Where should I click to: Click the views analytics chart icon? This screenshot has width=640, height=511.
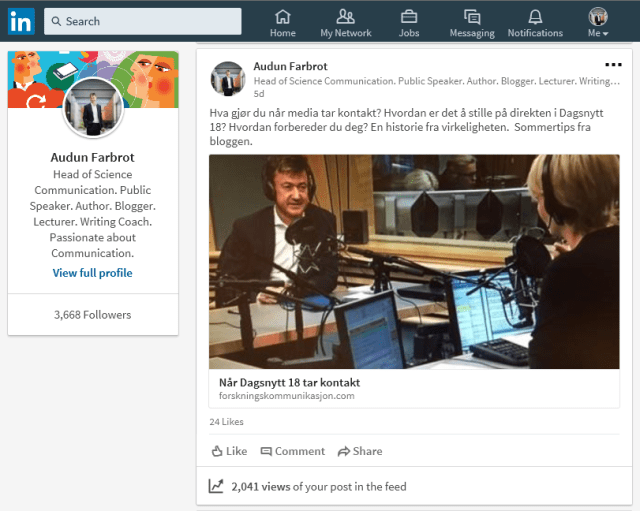coord(216,486)
